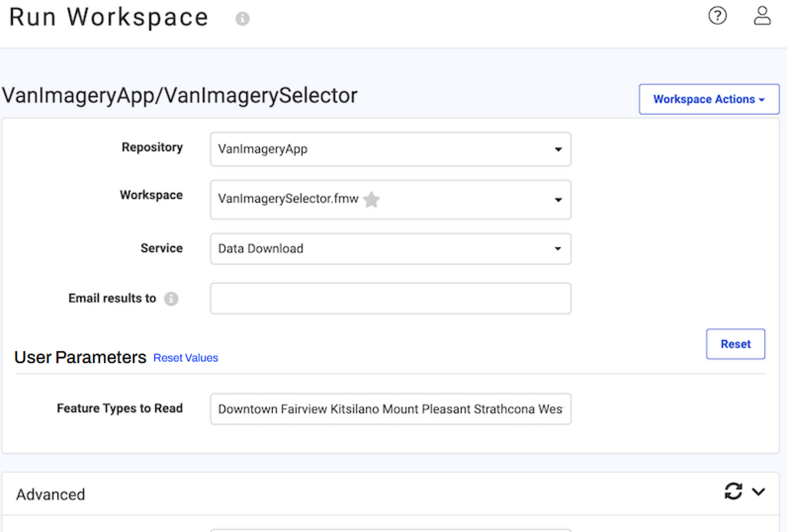
Task: Open the user account profile icon
Action: coord(762,15)
